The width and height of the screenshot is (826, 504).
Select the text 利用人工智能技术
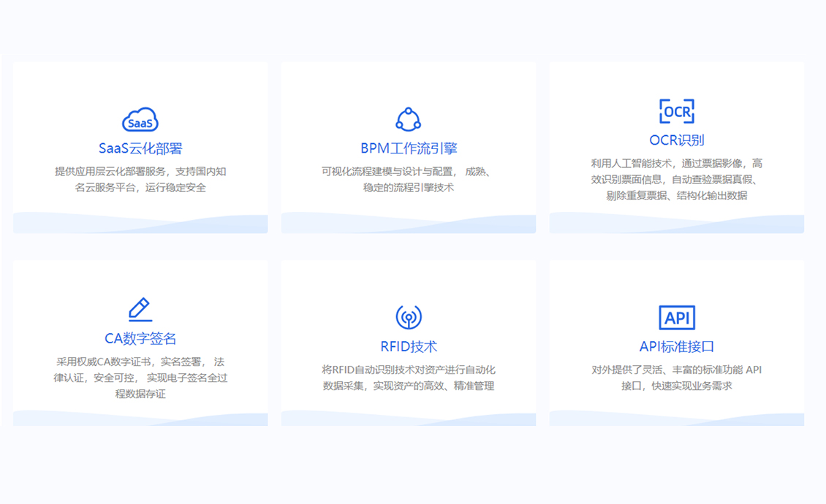631,164
